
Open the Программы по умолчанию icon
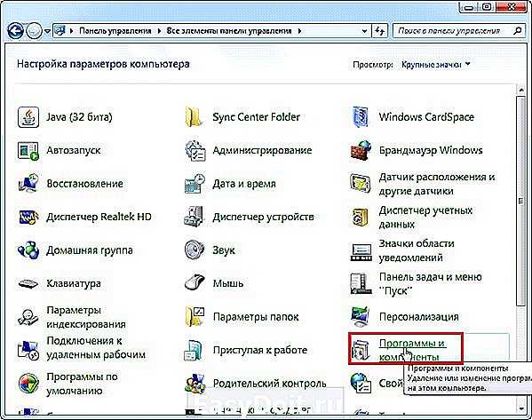click(x=28, y=384)
